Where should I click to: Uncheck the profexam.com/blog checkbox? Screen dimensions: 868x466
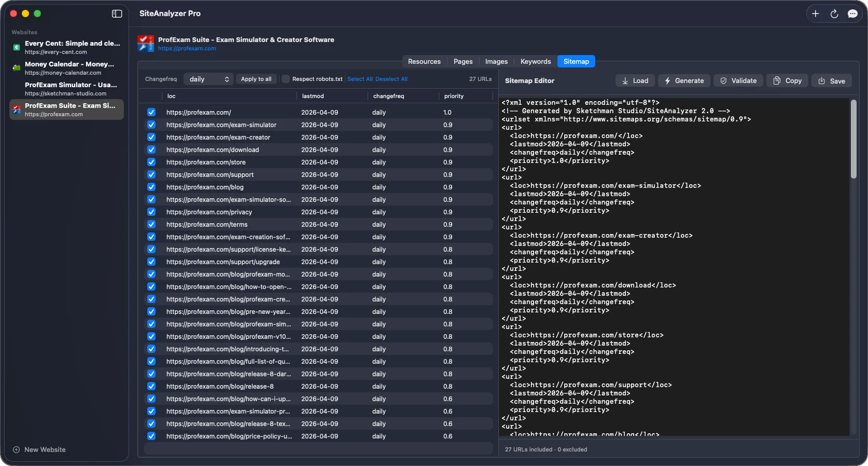pos(151,187)
